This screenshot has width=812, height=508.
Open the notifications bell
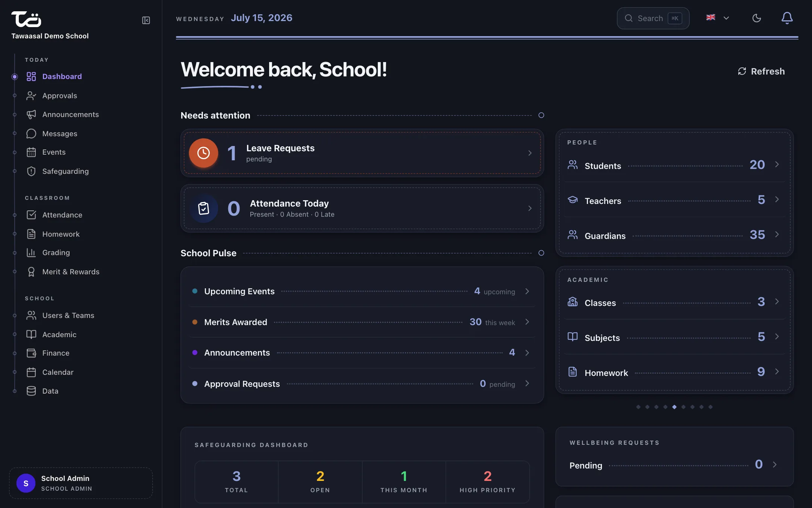[x=787, y=18]
